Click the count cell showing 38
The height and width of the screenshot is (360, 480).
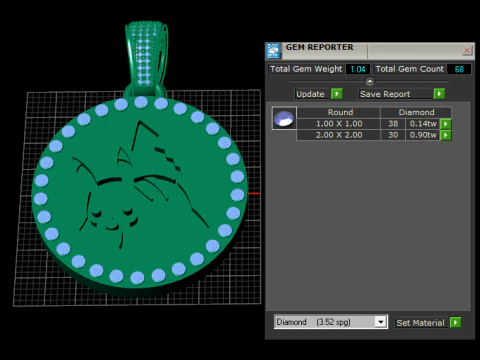pyautogui.click(x=393, y=124)
